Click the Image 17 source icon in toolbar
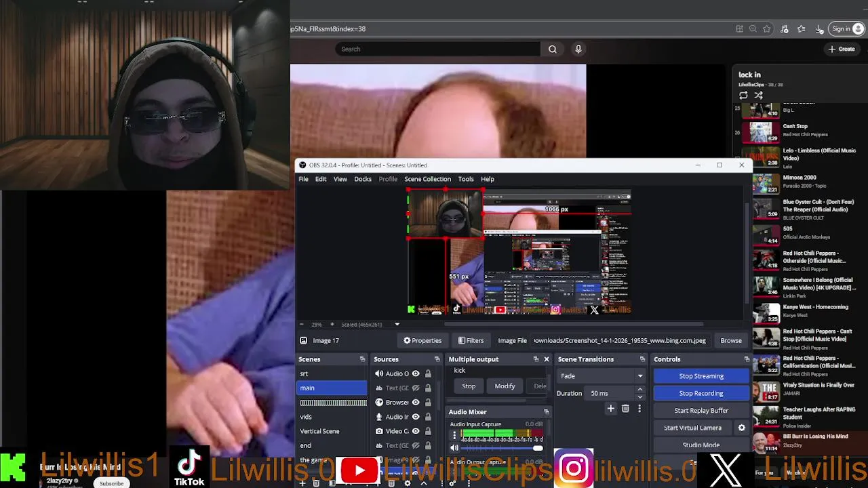The width and height of the screenshot is (868, 488). (303, 341)
